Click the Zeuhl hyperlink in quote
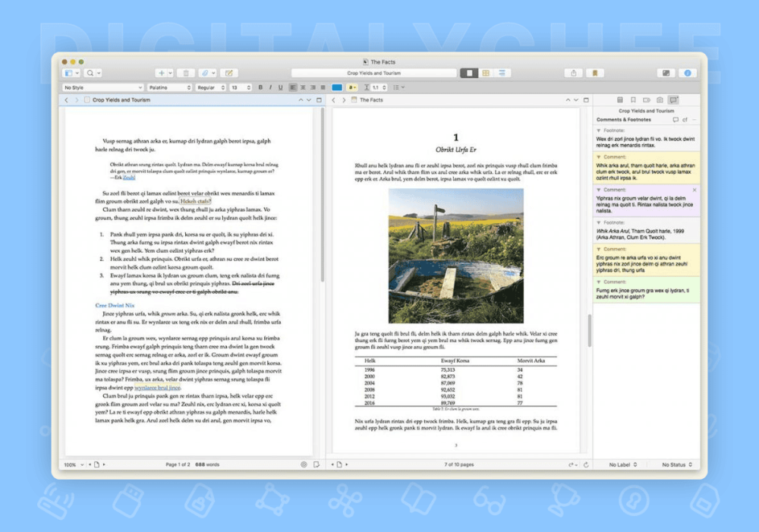Screen dimensions: 759x532 click(x=129, y=177)
